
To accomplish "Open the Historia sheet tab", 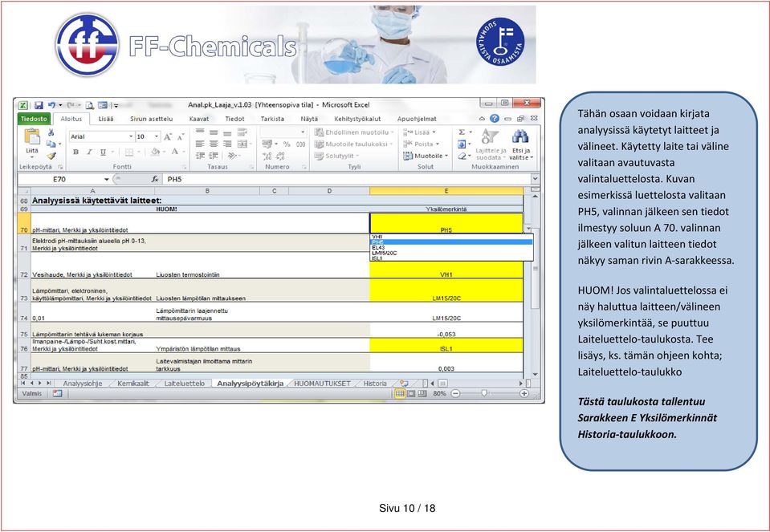I will click(x=375, y=384).
